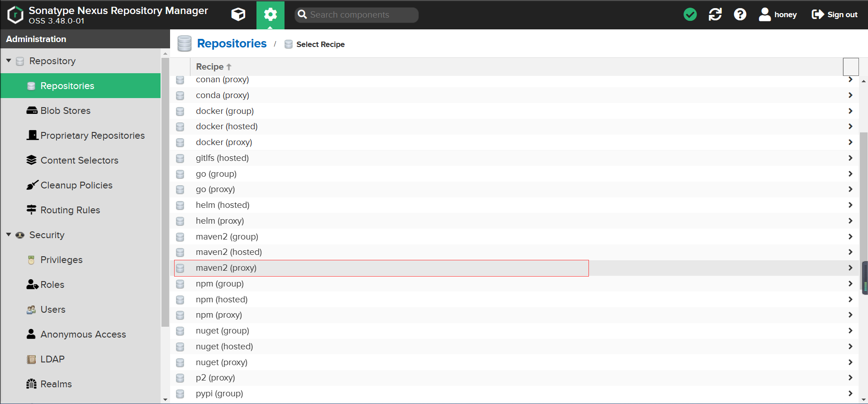Open Proprietary Repositories in the sidebar
Viewport: 868px width, 404px height.
81,135
